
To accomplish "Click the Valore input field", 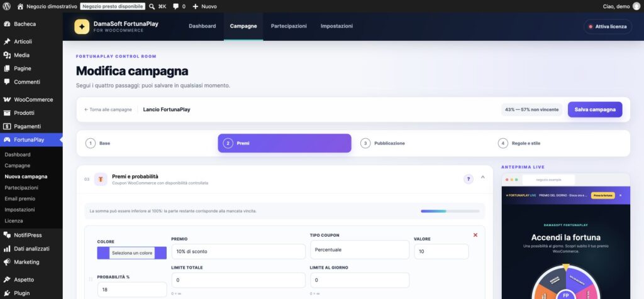I will pos(441,251).
